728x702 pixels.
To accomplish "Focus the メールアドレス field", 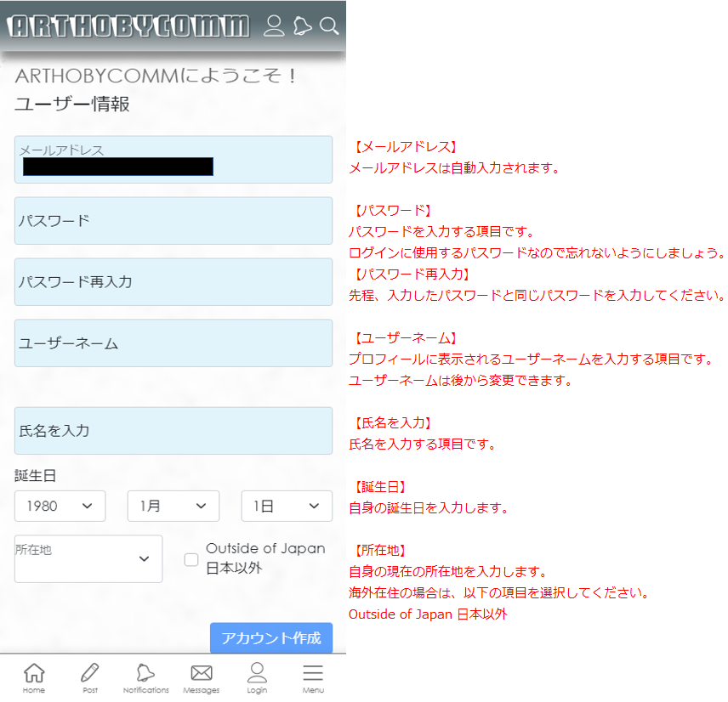I will [x=173, y=160].
